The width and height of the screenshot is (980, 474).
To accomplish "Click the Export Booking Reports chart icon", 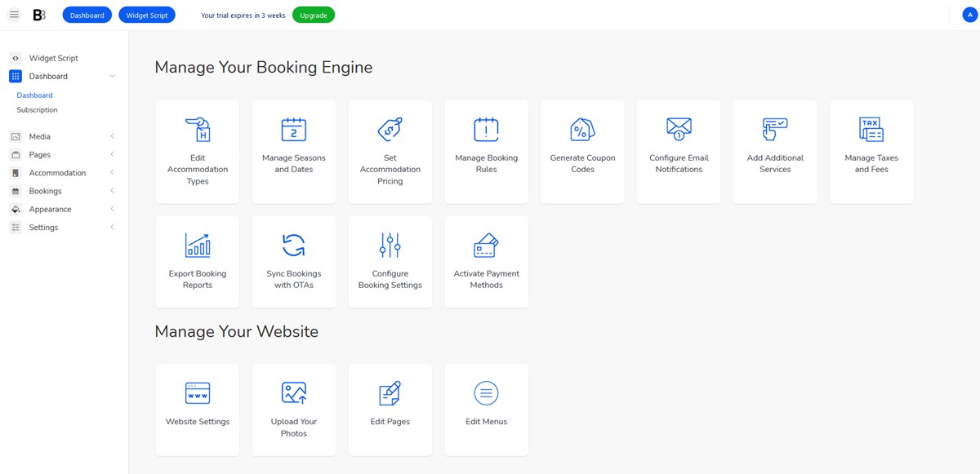I will (198, 245).
